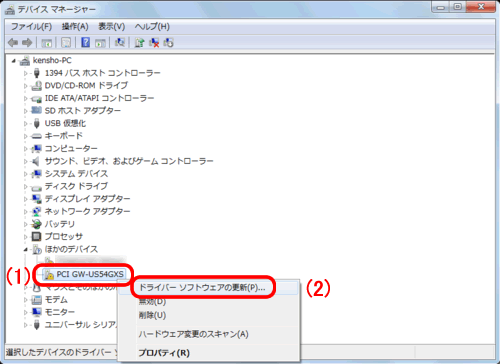Expand the ディスプレイ アダプター node

coord(25,199)
